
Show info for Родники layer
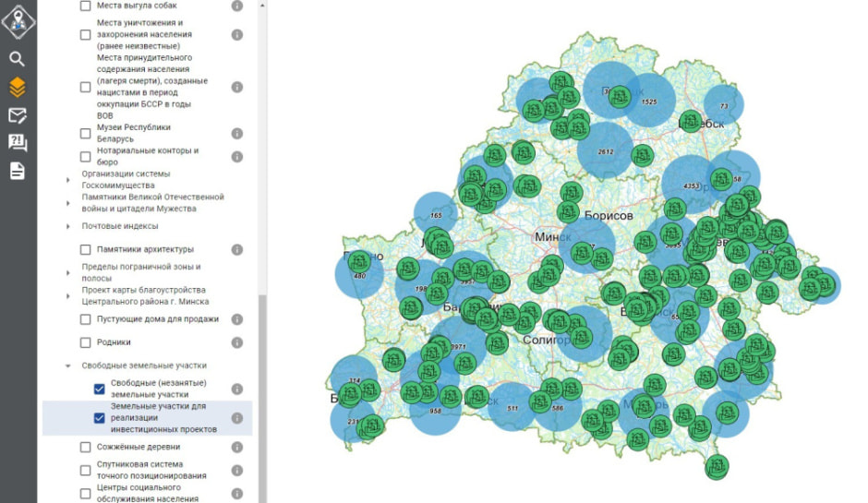click(237, 342)
